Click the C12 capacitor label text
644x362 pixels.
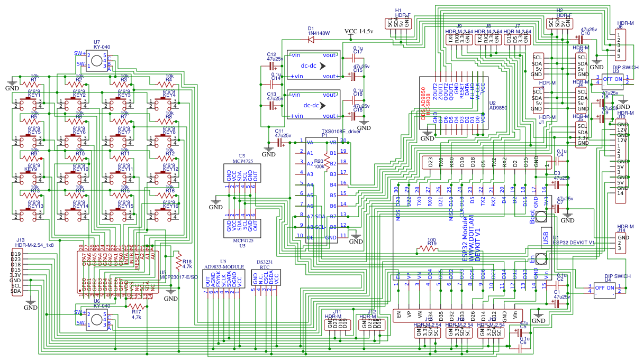coord(271,54)
